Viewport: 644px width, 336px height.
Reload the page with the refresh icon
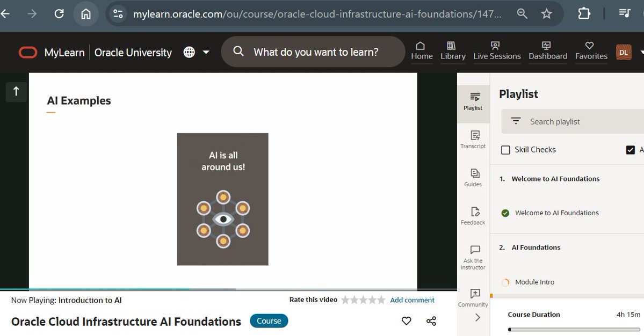[x=59, y=13]
